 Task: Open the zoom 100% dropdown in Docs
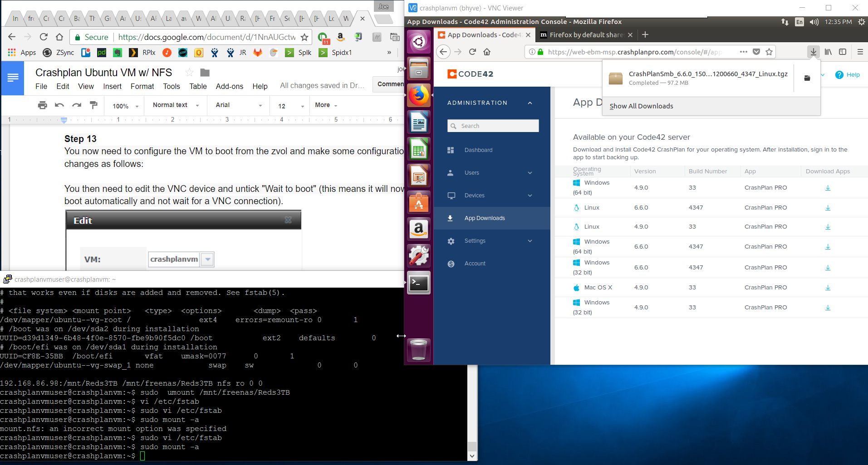pos(126,106)
